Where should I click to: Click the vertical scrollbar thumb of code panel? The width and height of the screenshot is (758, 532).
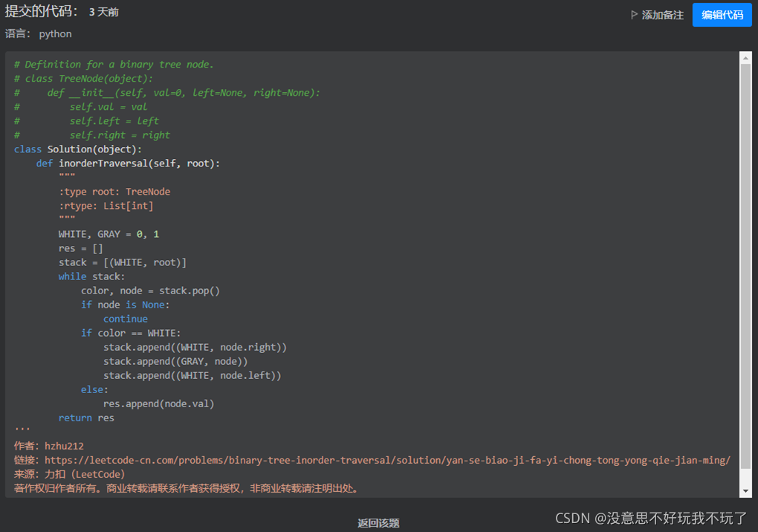click(745, 266)
